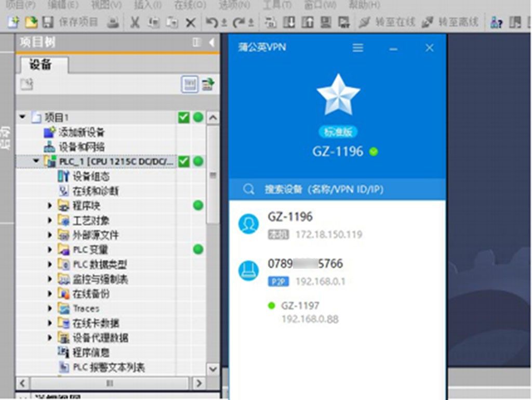532x400 pixels.
Task: Click the Open project toolbar icon
Action: coord(31,22)
